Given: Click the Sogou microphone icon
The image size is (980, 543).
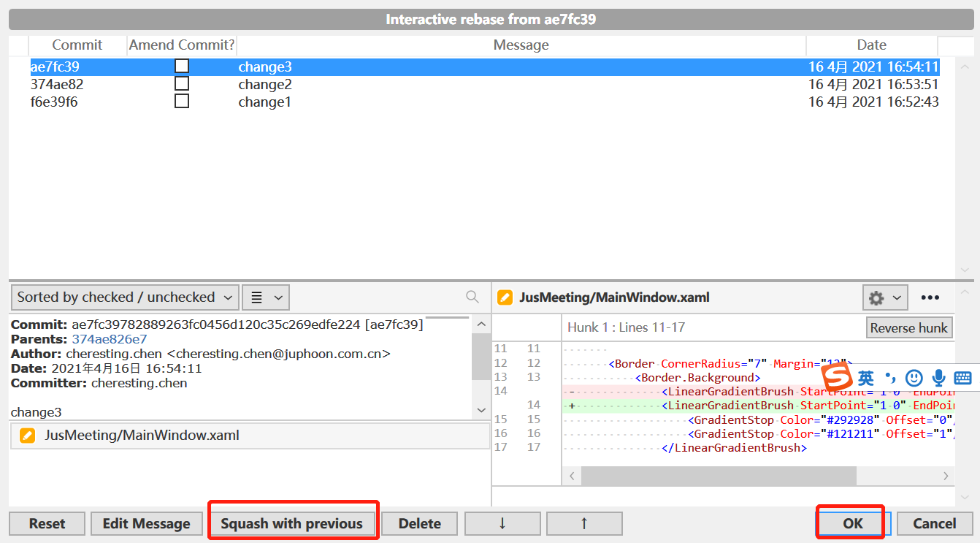Looking at the screenshot, I should coord(938,378).
